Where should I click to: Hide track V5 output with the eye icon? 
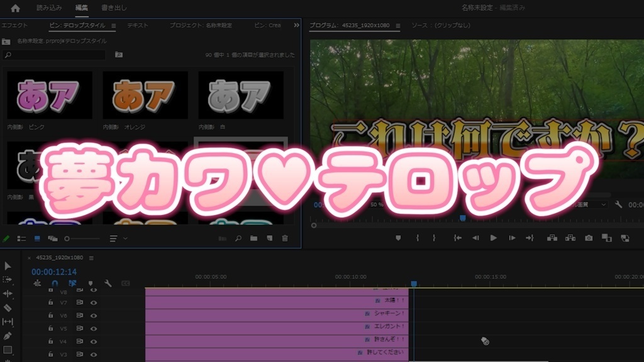94,328
